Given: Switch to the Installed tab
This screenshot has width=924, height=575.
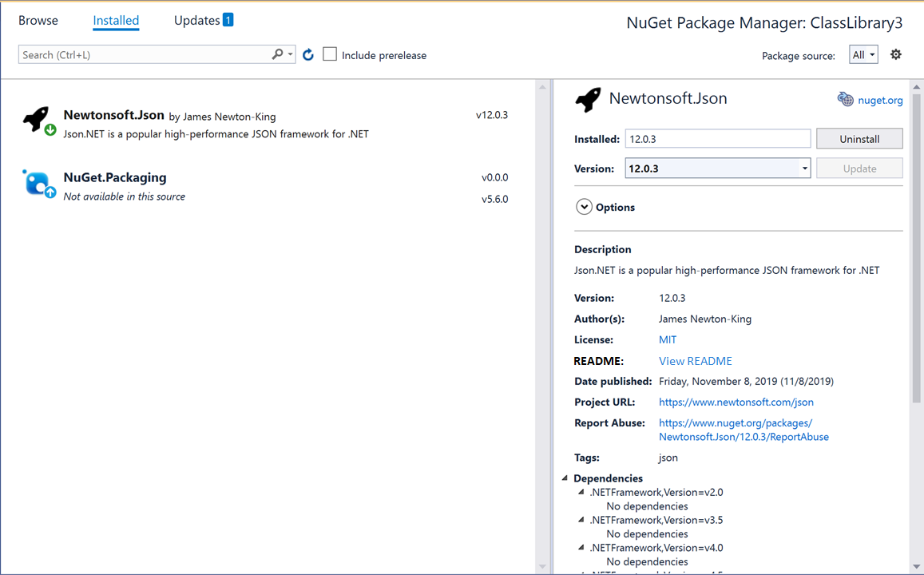Looking at the screenshot, I should point(116,21).
